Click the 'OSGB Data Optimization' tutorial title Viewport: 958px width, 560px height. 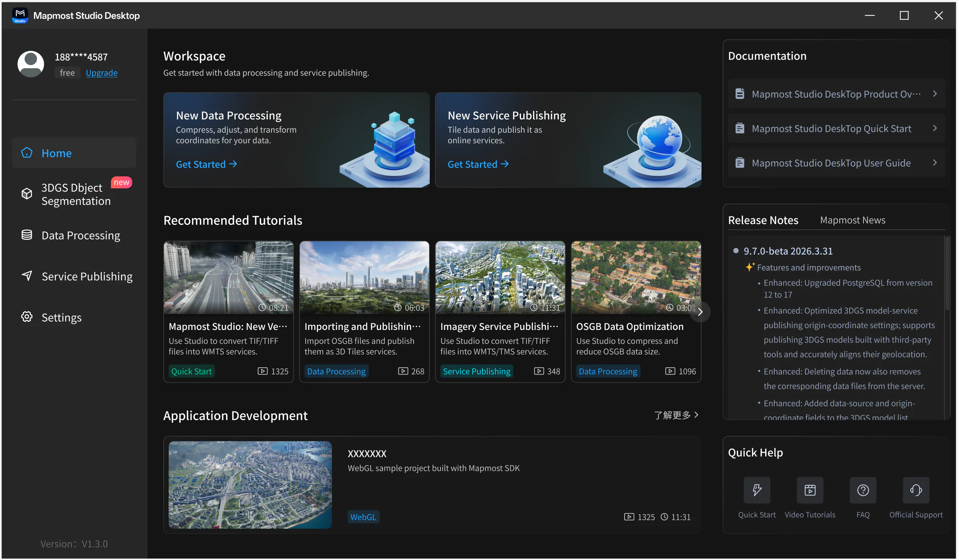pyautogui.click(x=630, y=326)
